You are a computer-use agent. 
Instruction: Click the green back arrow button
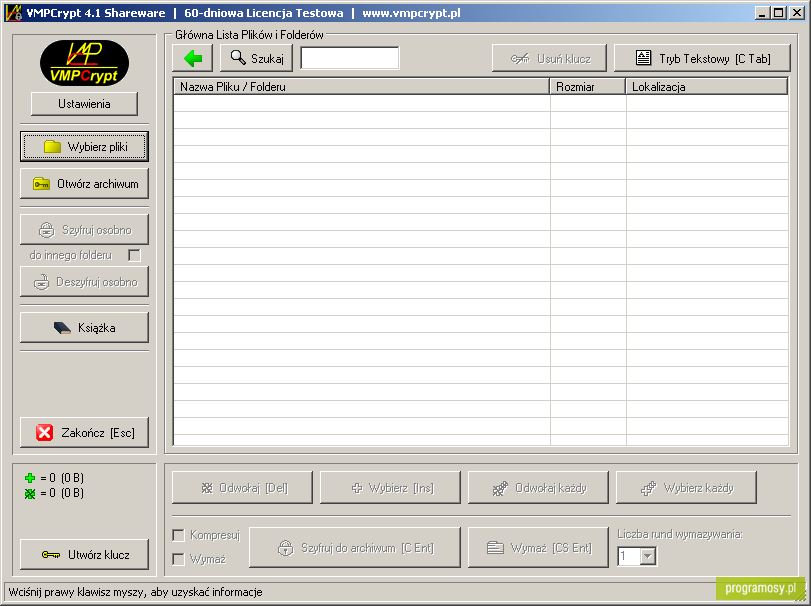192,58
